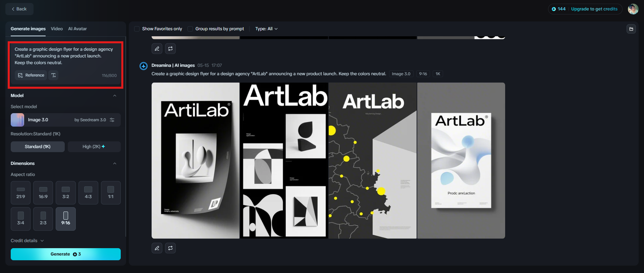Choose the 2:3 aspect ratio
This screenshot has height=273, width=644.
tap(43, 219)
